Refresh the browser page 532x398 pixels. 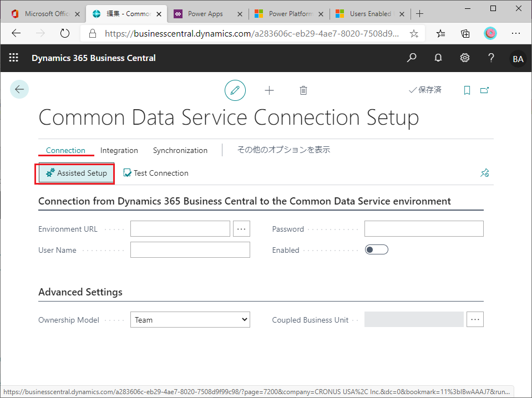click(x=64, y=33)
